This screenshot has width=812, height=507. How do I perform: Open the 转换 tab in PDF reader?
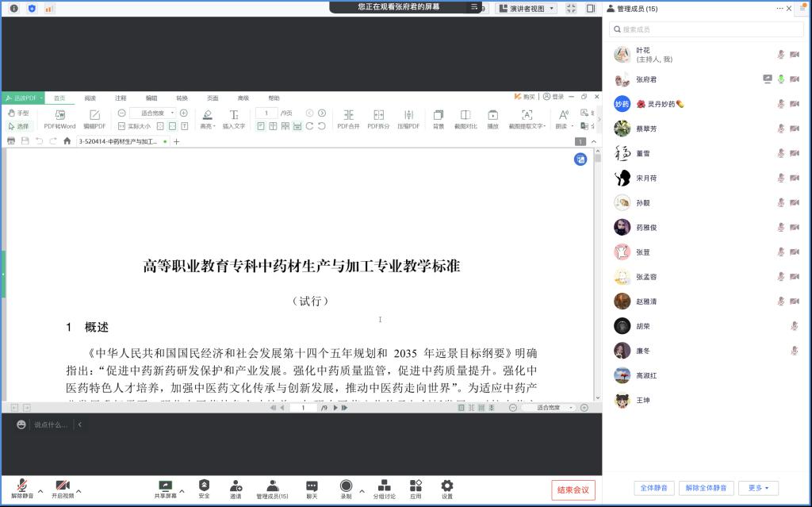click(x=182, y=98)
